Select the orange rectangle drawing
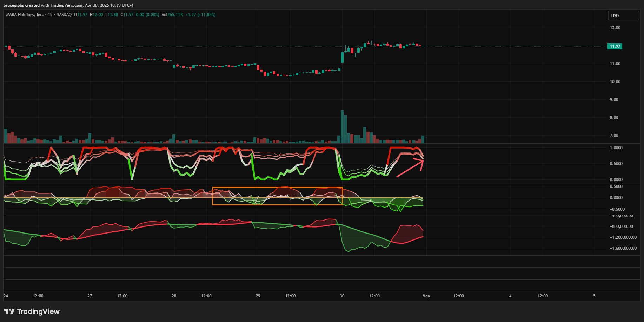Screen dimensions: 644x322 click(x=278, y=196)
